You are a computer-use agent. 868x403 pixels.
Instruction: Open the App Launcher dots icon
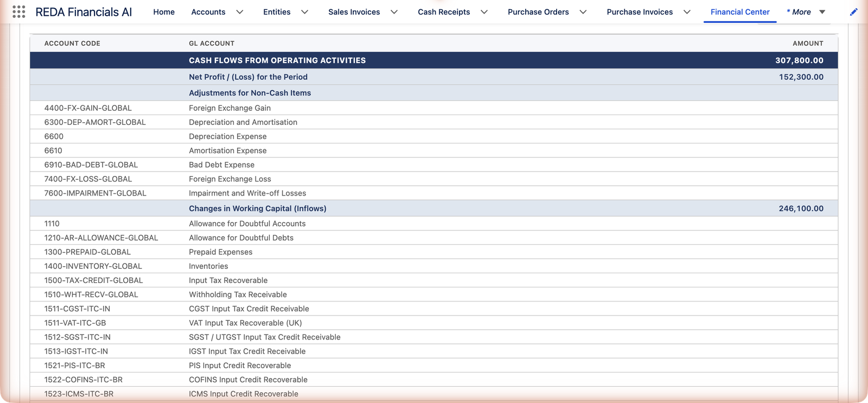(19, 12)
